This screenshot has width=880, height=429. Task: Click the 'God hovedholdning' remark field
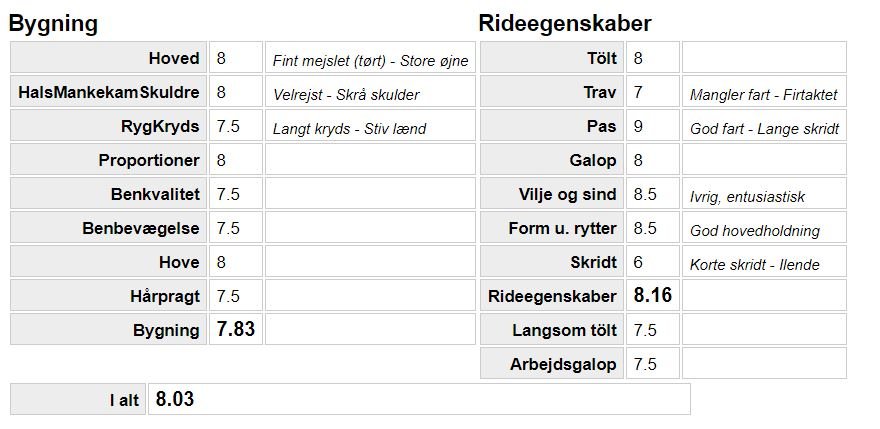coord(764,229)
